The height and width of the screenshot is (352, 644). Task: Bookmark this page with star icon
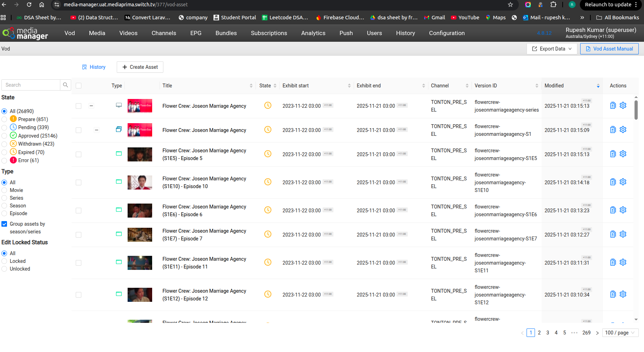(x=510, y=5)
